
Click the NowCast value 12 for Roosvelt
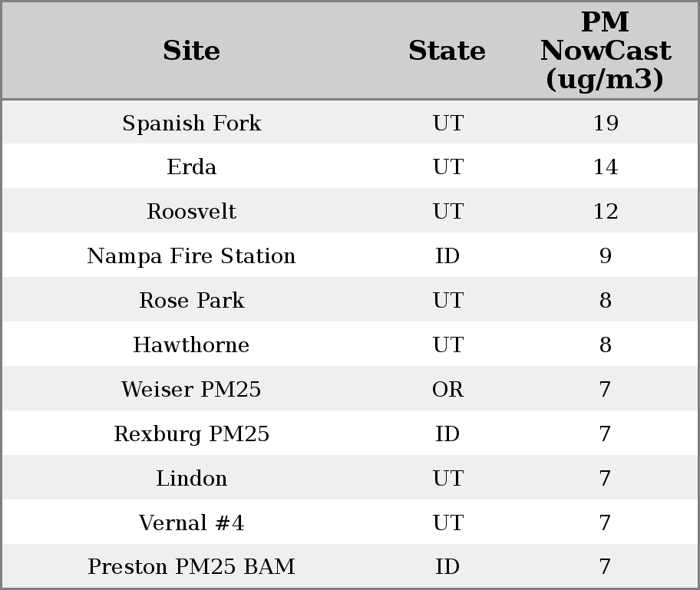(x=606, y=212)
